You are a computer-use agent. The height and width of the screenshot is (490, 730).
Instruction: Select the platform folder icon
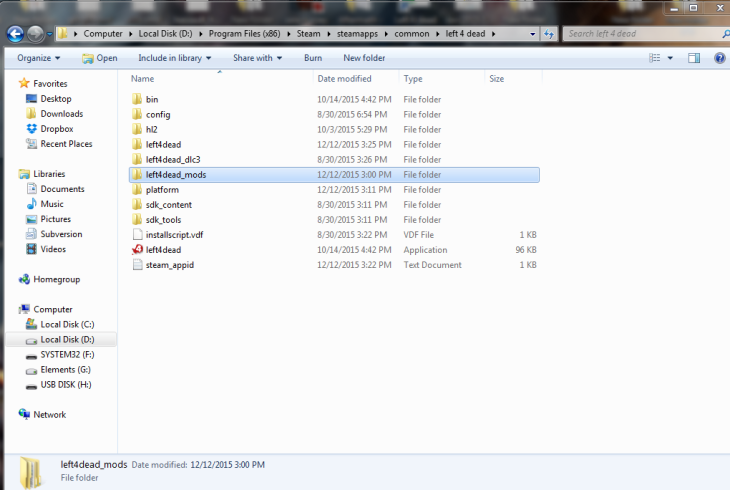coord(137,190)
